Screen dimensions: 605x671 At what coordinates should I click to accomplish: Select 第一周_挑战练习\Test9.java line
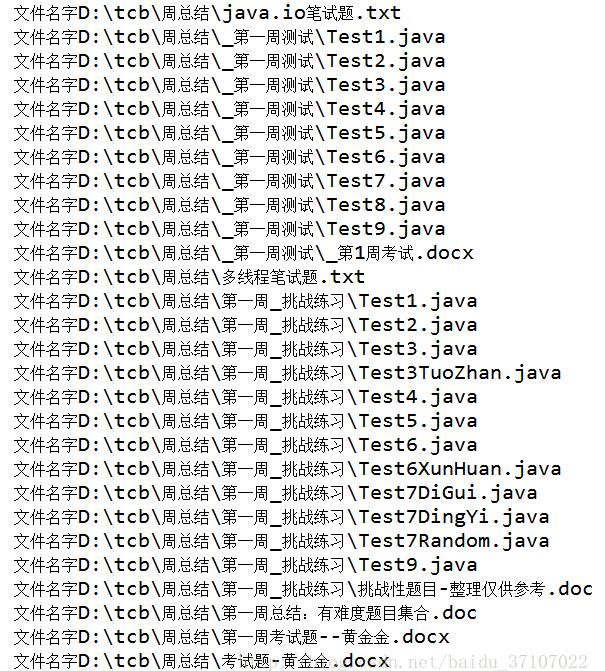point(246,564)
